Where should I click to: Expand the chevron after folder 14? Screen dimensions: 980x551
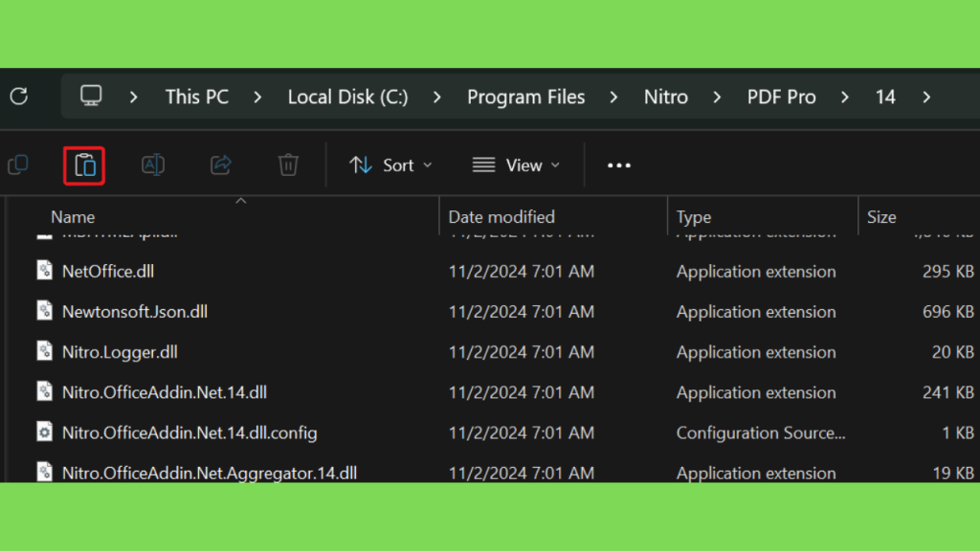point(926,97)
